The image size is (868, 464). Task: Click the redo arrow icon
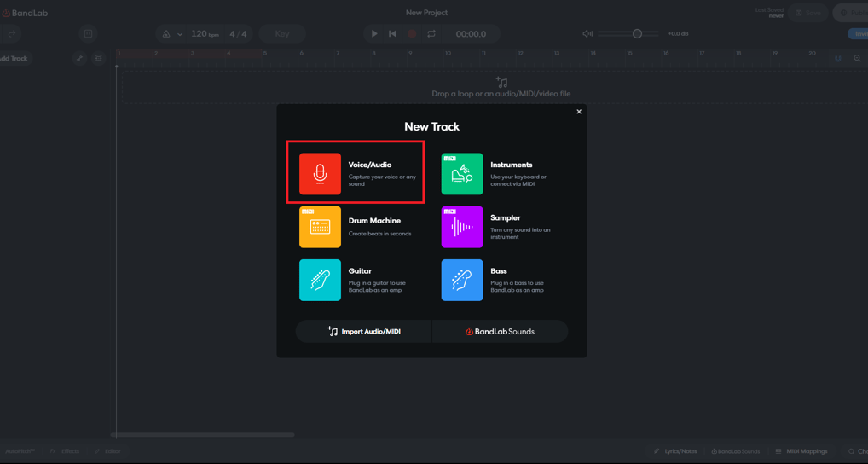click(12, 34)
